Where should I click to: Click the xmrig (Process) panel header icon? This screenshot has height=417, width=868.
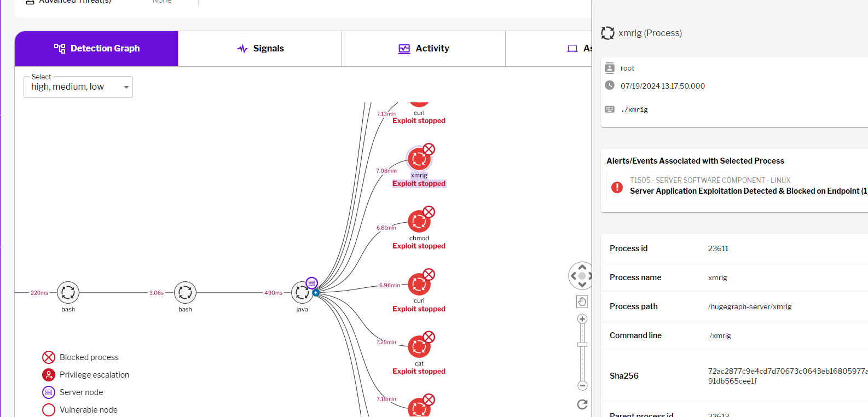[607, 33]
